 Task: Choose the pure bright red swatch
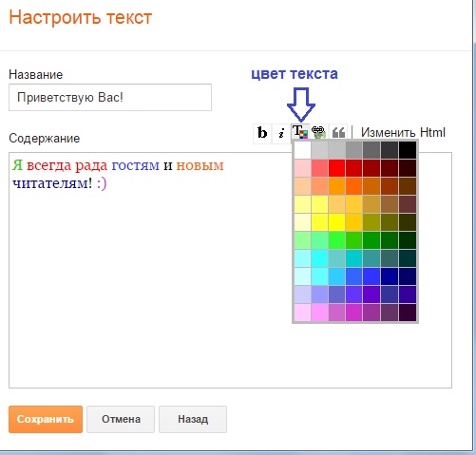pyautogui.click(x=336, y=168)
